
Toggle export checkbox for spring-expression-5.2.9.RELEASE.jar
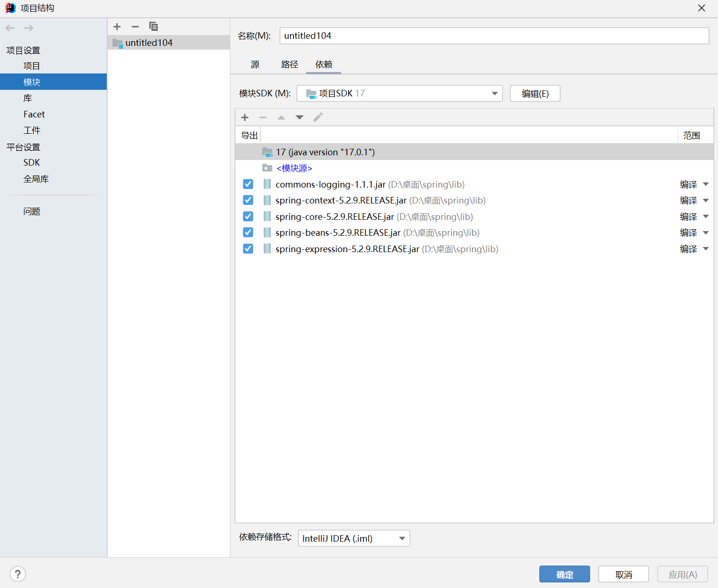248,249
